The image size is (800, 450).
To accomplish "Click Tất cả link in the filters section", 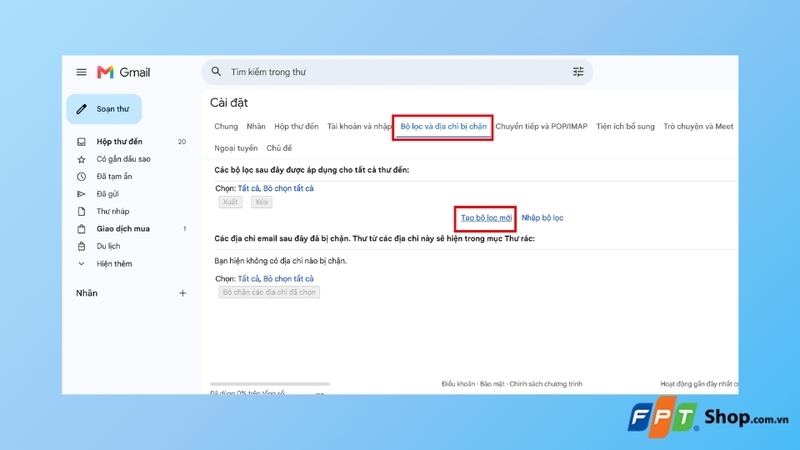I will pyautogui.click(x=248, y=188).
